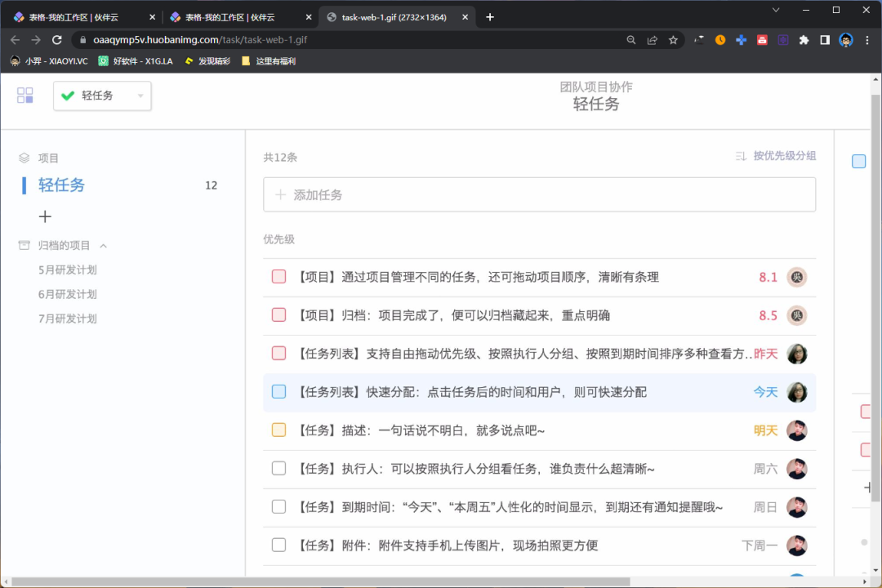Image resolution: width=882 pixels, height=588 pixels.
Task: Collapse the 归档的项目 section chevron
Action: [x=103, y=244]
